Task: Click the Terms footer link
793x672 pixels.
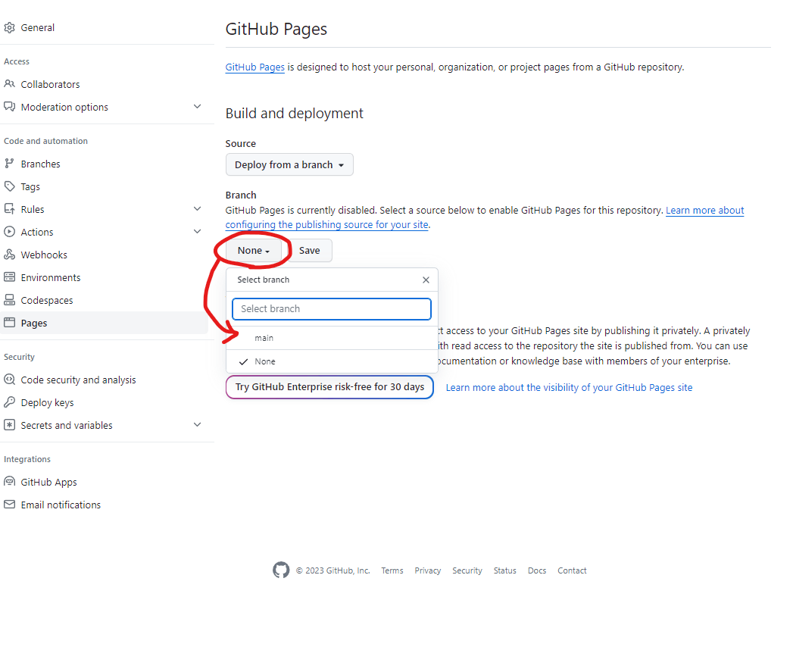Action: 392,570
